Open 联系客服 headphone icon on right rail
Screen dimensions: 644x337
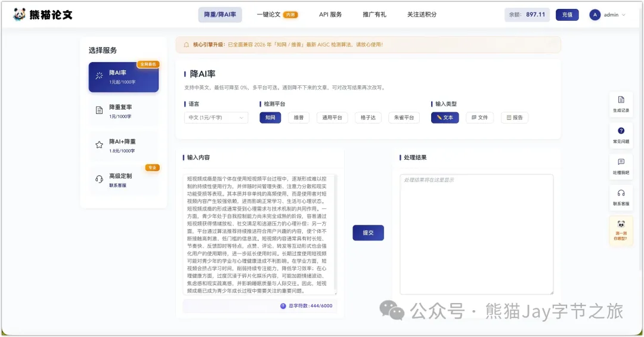[x=621, y=193]
